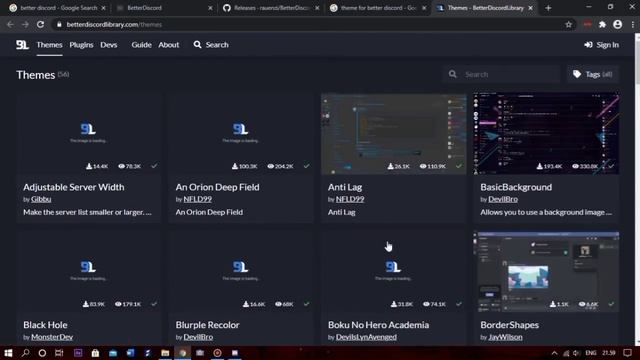Screen dimensions: 640x360
Task: Visit DevilBro link under BasicBackground
Action: 503,199
